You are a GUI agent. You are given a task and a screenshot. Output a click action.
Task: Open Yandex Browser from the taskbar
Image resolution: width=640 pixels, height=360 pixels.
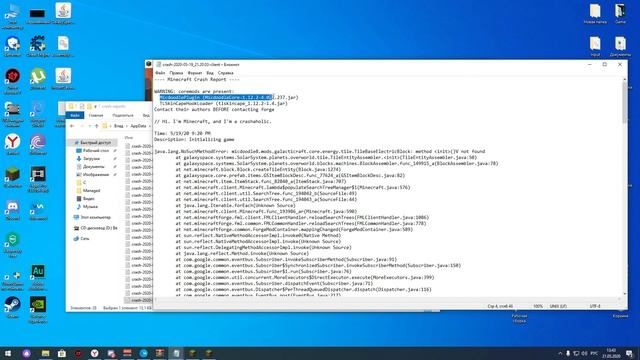click(94, 353)
